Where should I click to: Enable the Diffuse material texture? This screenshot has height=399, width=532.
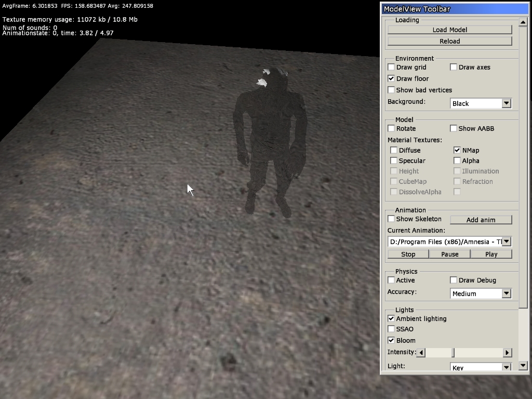tap(394, 150)
